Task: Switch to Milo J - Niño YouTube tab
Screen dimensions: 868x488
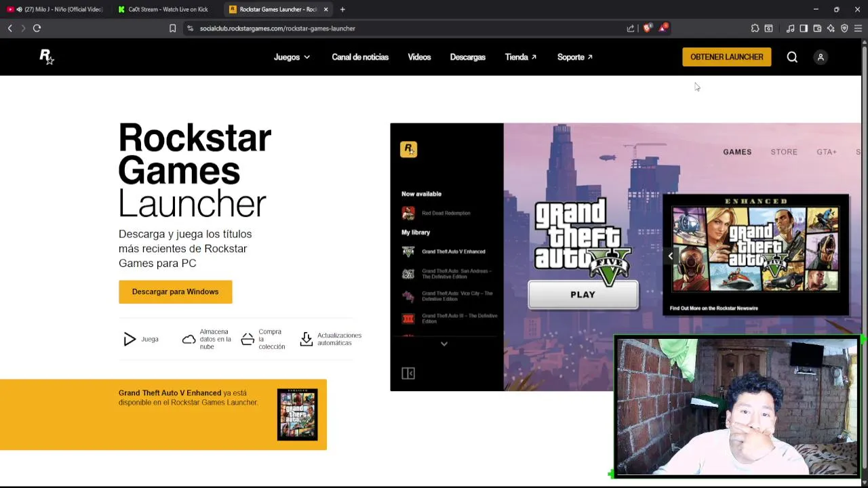Action: tap(57, 9)
